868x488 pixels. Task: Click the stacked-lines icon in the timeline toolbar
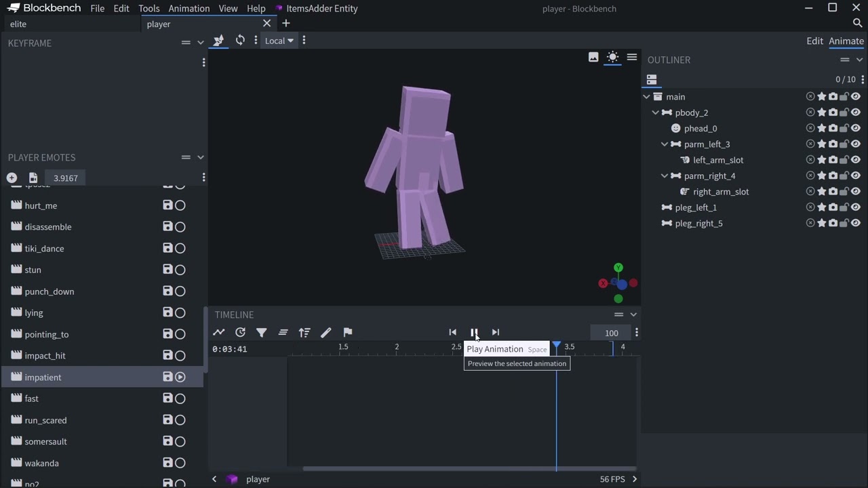283,332
